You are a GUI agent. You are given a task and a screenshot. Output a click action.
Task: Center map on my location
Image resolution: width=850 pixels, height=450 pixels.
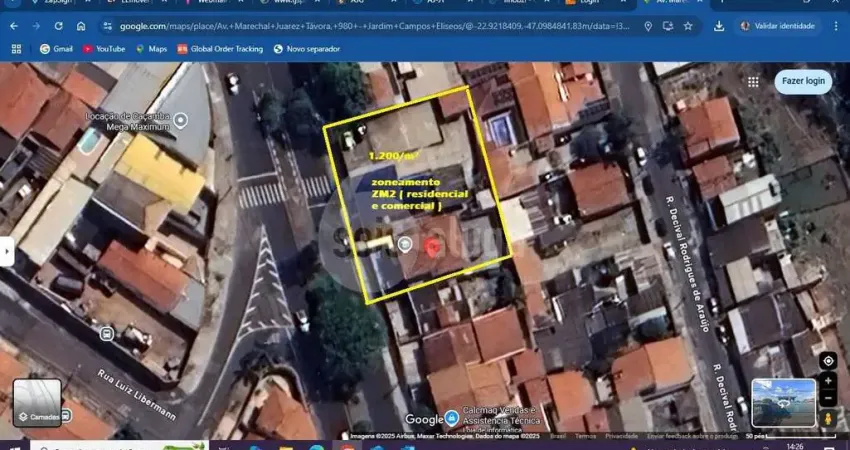828,361
